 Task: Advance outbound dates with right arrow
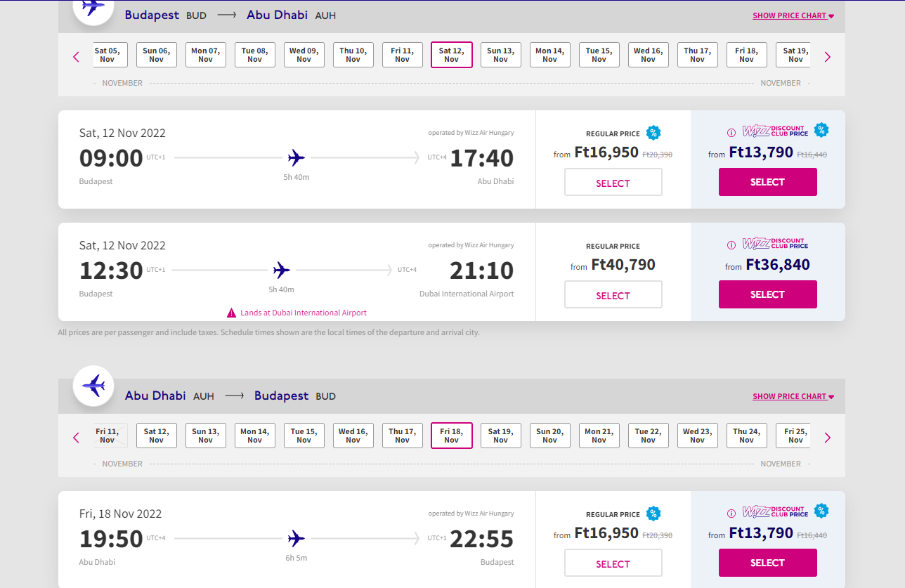point(827,57)
